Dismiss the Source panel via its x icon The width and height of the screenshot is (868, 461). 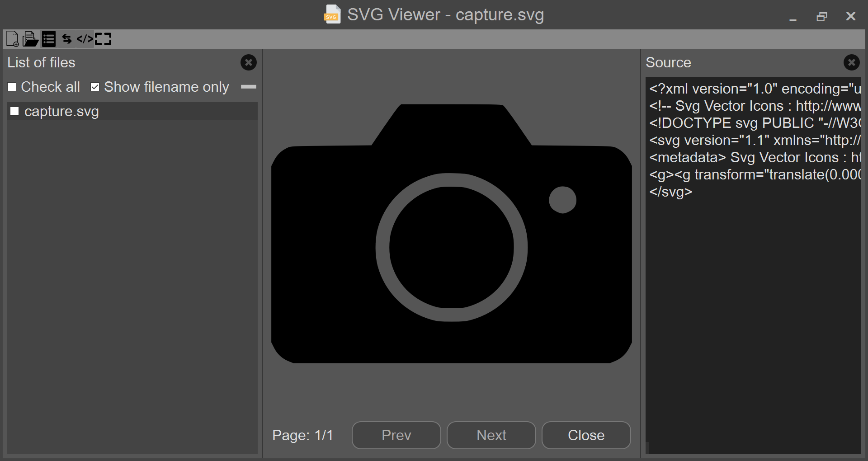click(852, 62)
